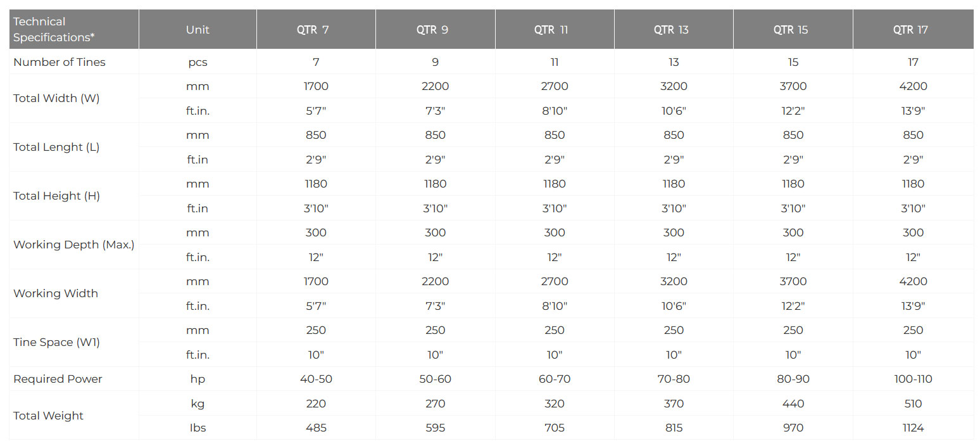This screenshot has height=448, width=980.
Task: Click the Unit column header
Action: [x=198, y=30]
